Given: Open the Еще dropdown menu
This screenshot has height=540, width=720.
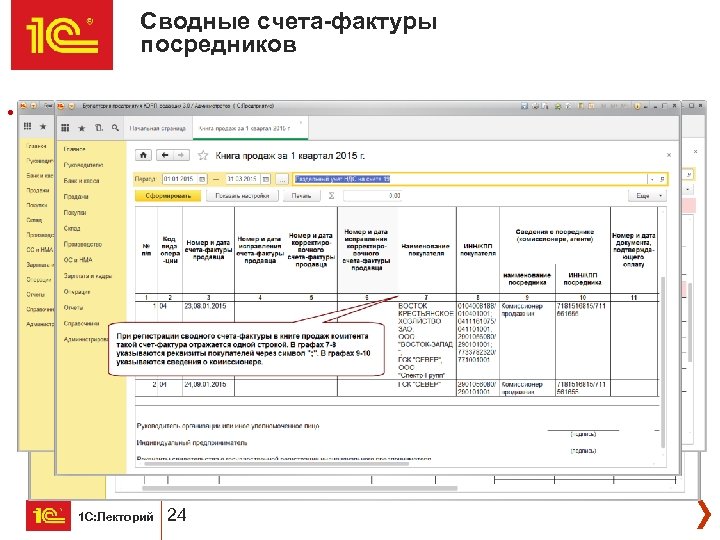Looking at the screenshot, I should [647, 196].
